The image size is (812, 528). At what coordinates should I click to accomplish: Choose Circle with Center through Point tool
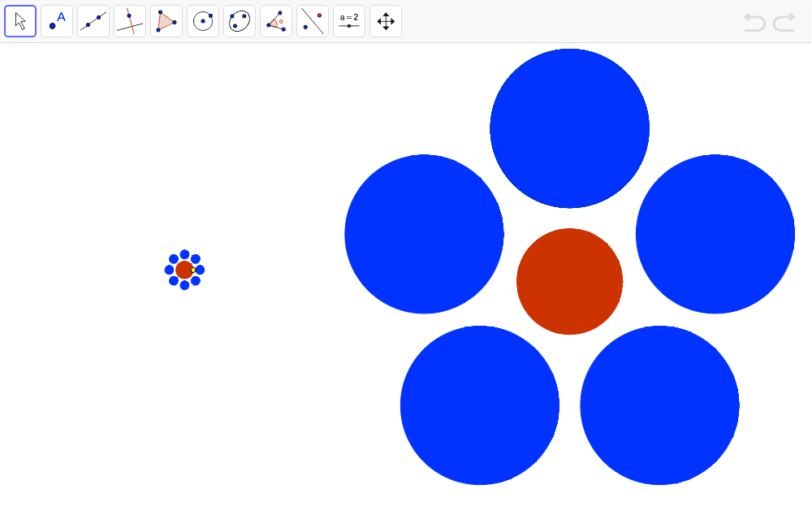(203, 21)
